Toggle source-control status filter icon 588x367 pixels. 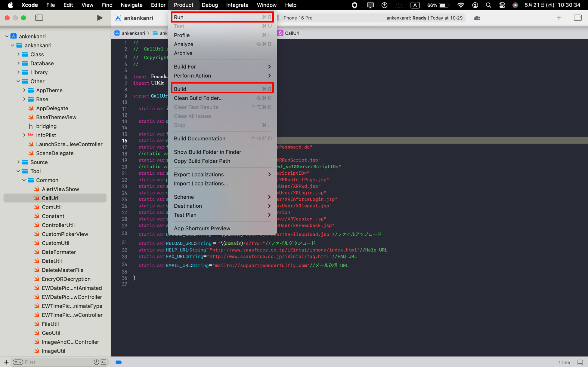(x=104, y=362)
